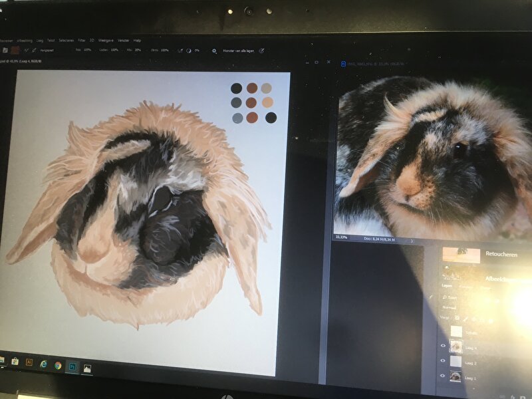Open Microsoft Store from the taskbar
This screenshot has height=399, width=532.
(x=15, y=361)
